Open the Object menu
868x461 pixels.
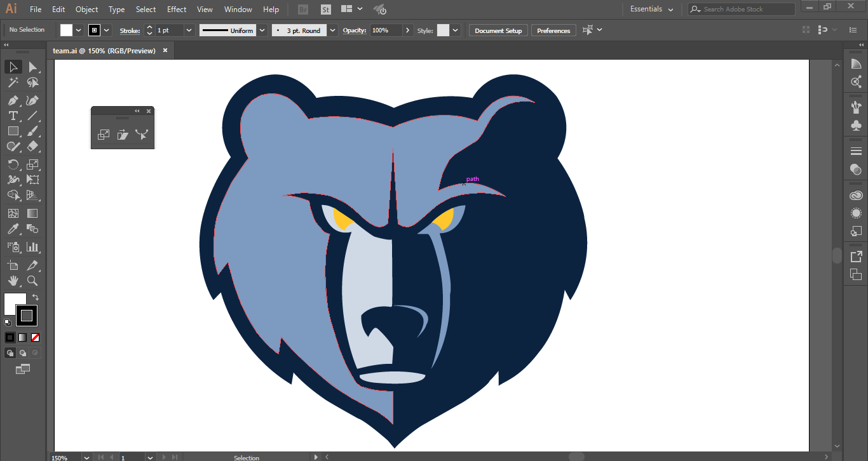pos(86,10)
